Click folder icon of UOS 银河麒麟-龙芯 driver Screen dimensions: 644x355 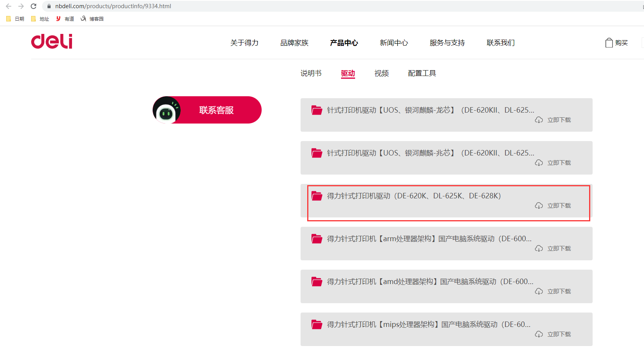317,110
